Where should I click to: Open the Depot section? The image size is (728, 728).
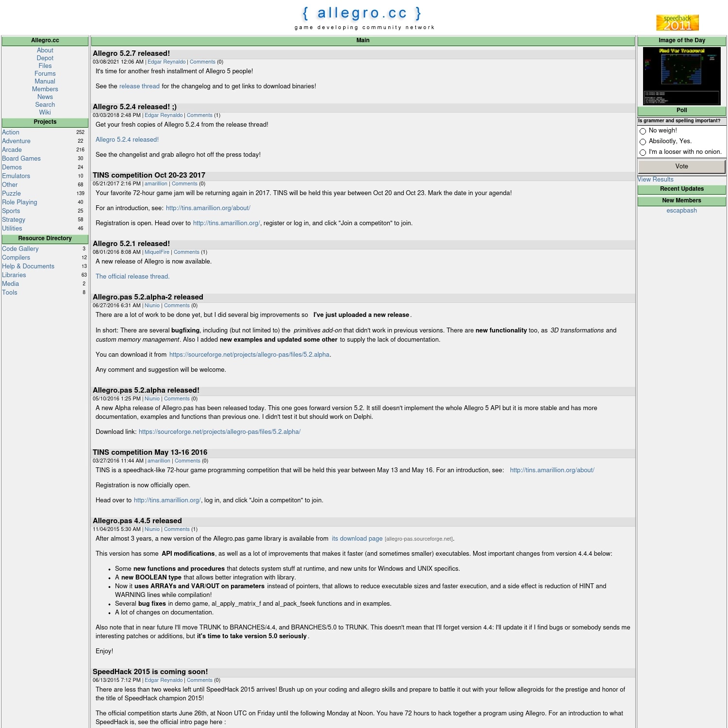[45, 58]
